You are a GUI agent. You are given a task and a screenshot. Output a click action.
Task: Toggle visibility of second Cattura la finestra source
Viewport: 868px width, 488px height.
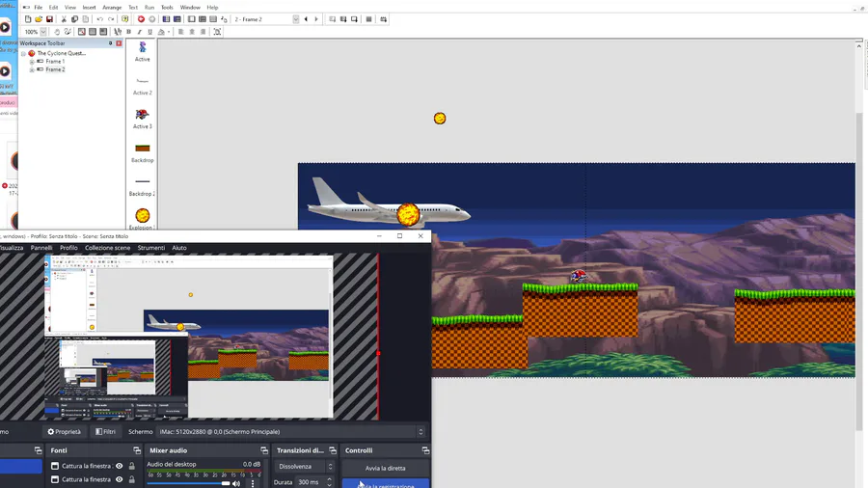[x=119, y=479]
